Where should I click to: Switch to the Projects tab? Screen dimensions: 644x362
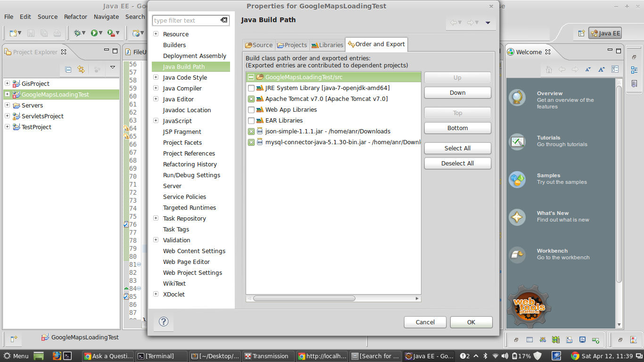292,45
